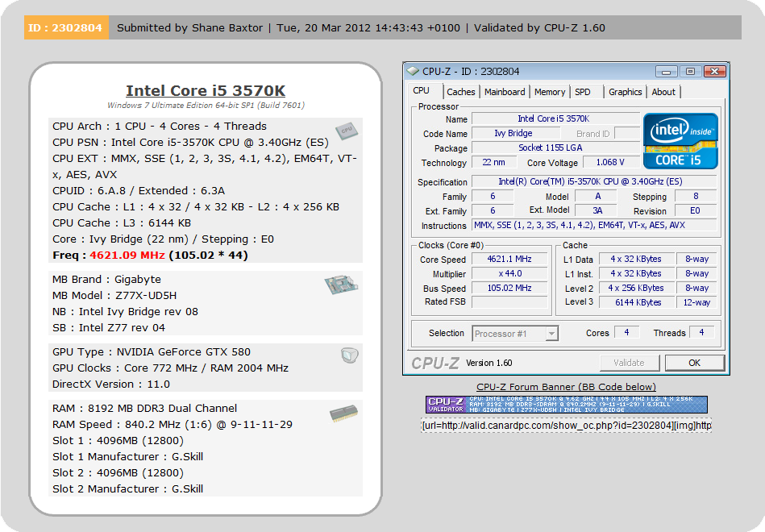The image size is (765, 532).
Task: Open the Intel Core i5 3570K title link
Action: pos(206,91)
